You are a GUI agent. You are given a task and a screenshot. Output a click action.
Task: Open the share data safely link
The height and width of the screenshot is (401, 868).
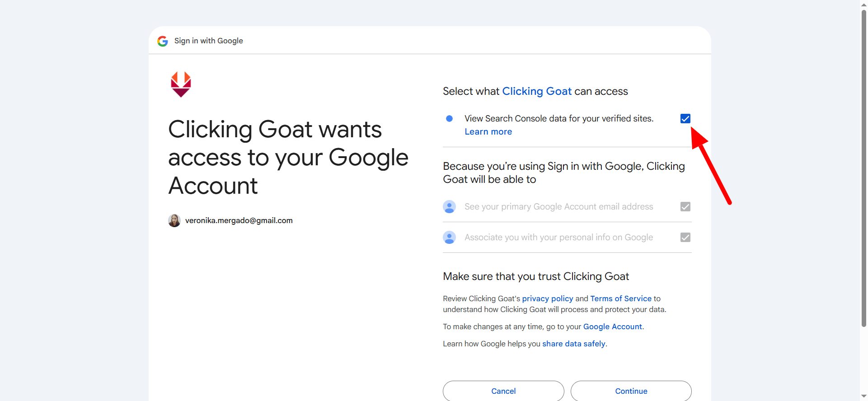pyautogui.click(x=573, y=344)
